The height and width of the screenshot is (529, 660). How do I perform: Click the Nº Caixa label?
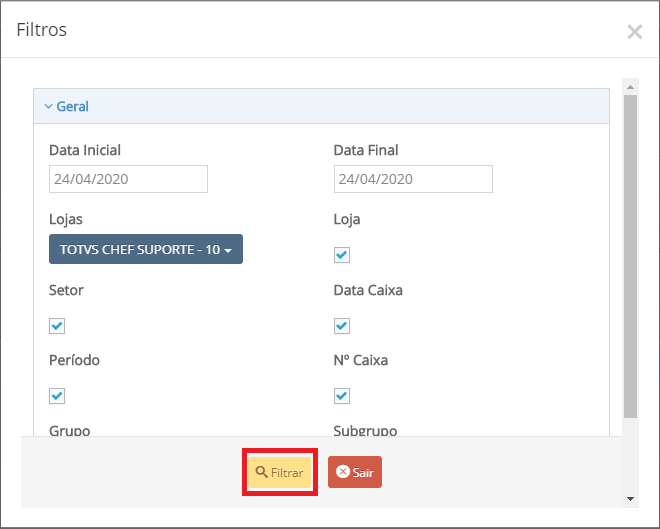[361, 360]
